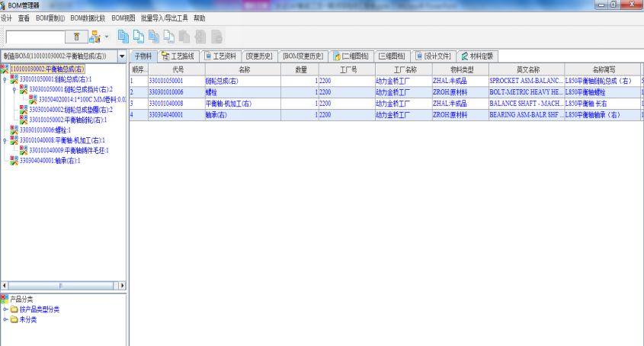Click the left arrow of the tree horizontal scrollbar
The height and width of the screenshot is (346, 644).
point(5,285)
